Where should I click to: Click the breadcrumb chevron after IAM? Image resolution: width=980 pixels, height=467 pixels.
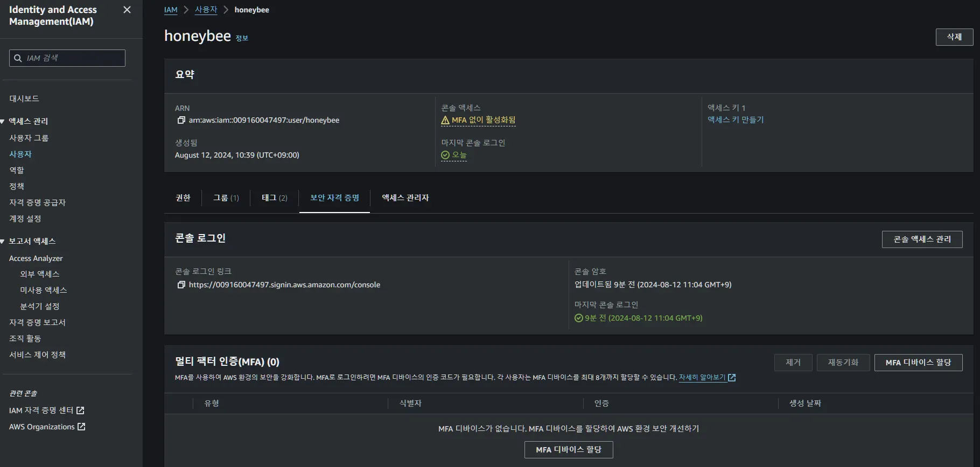point(186,10)
